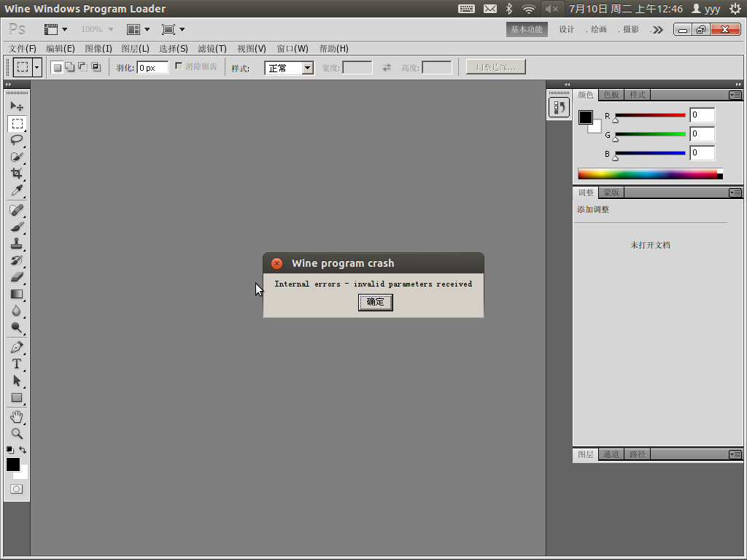Viewport: 747px width, 560px height.
Task: Click the foreground color swatch in 颜色 panel
Action: [x=586, y=117]
